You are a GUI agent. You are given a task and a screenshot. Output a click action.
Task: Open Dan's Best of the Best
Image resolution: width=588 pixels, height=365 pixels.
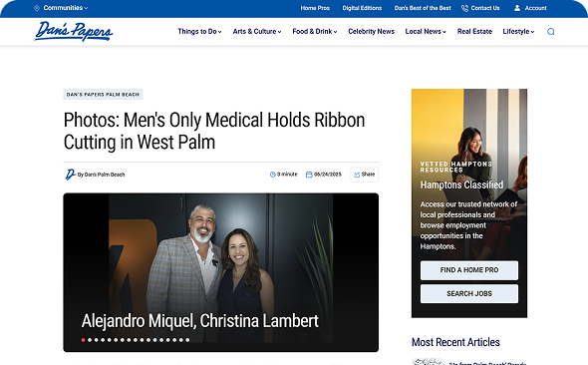(423, 8)
